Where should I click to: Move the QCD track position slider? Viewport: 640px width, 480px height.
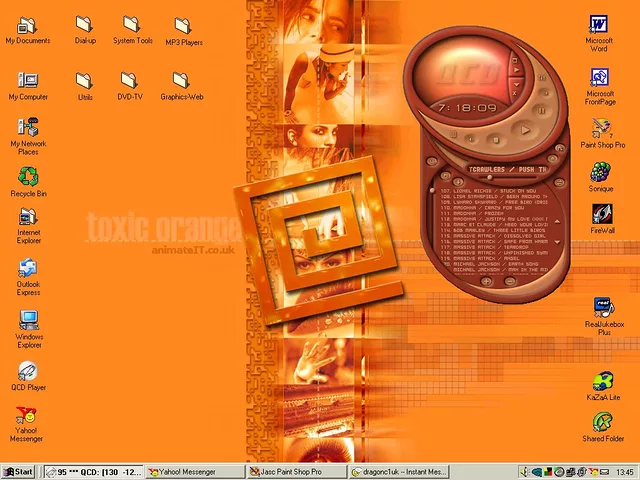[489, 177]
